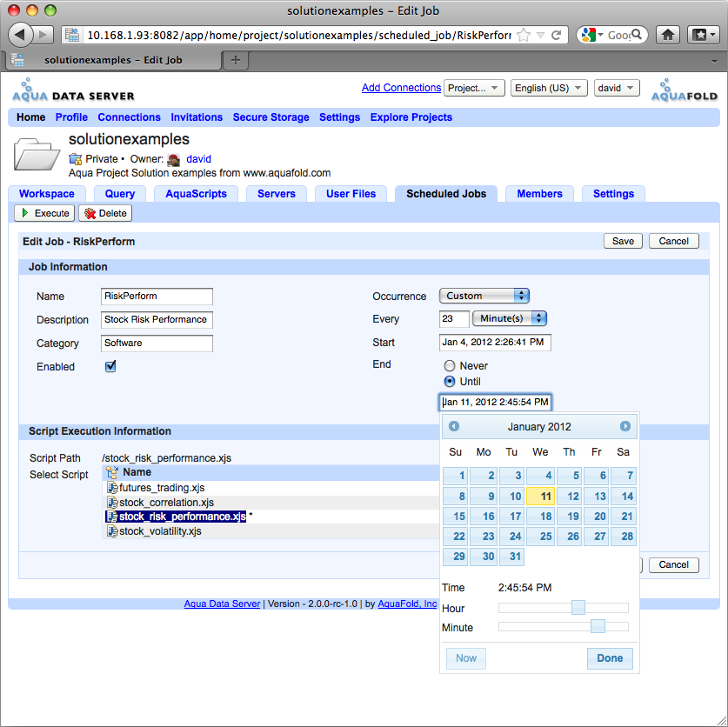Show next month in calendar
This screenshot has height=727, width=728.
pos(624,426)
